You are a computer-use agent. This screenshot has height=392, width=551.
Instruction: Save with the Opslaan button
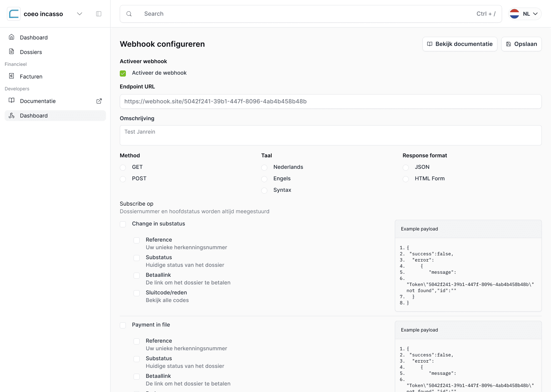tap(522, 44)
